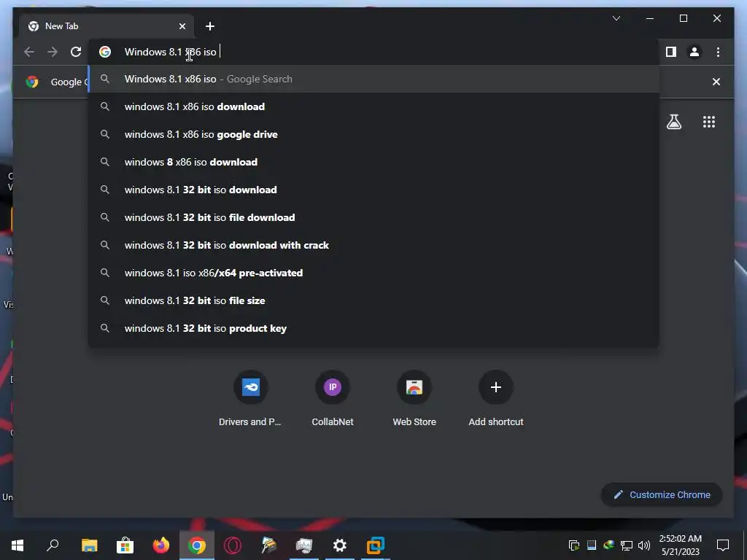Open the Settings gear on the taskbar
747x560 pixels.
340,545
